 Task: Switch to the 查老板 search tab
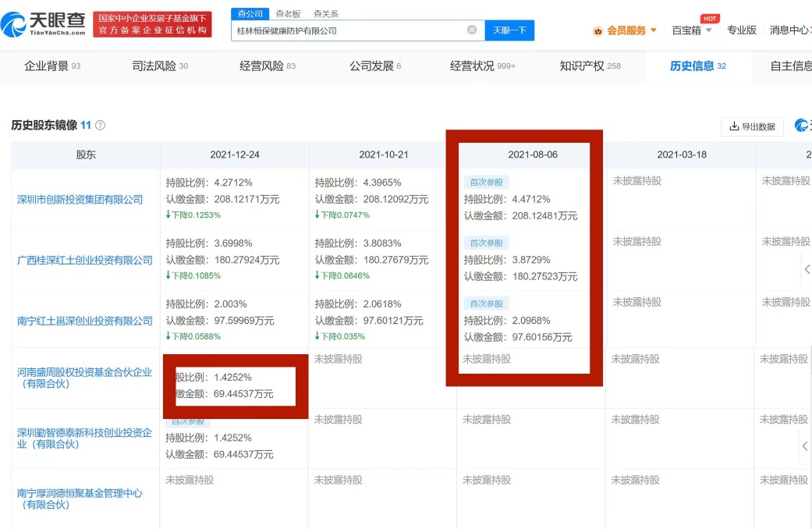(x=288, y=14)
